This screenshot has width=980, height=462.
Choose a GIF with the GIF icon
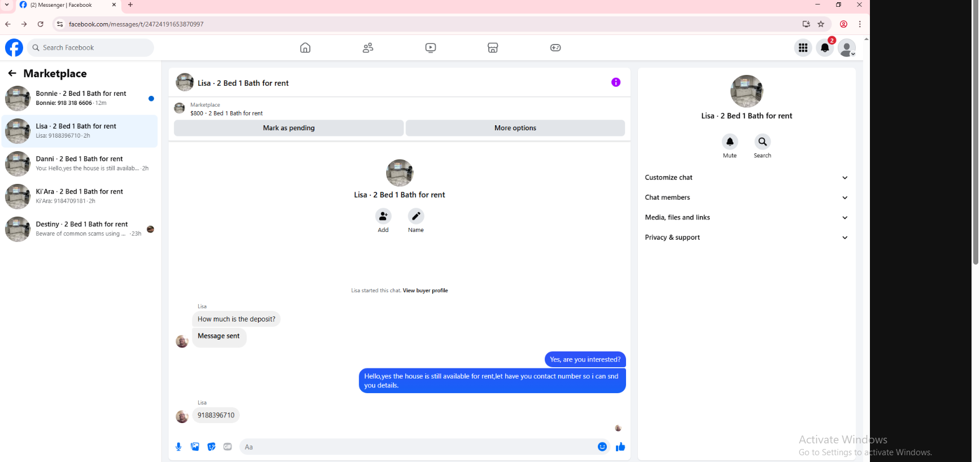click(x=228, y=447)
